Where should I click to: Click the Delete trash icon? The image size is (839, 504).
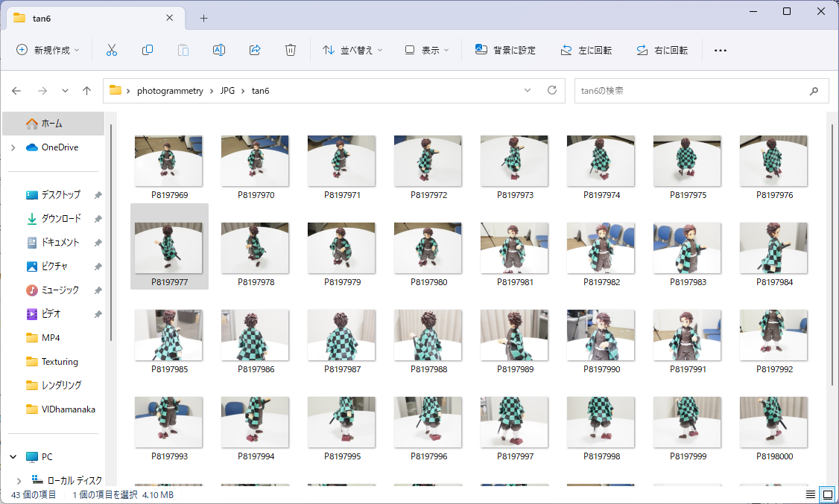(291, 50)
